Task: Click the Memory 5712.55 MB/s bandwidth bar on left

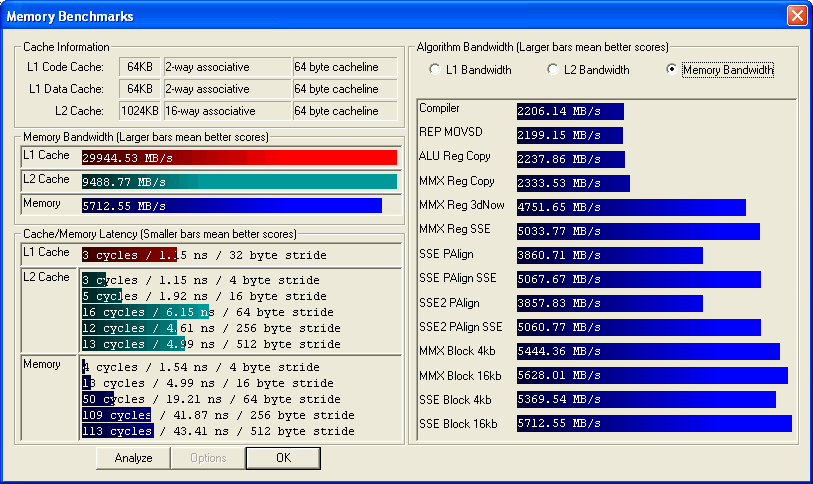Action: (x=232, y=205)
